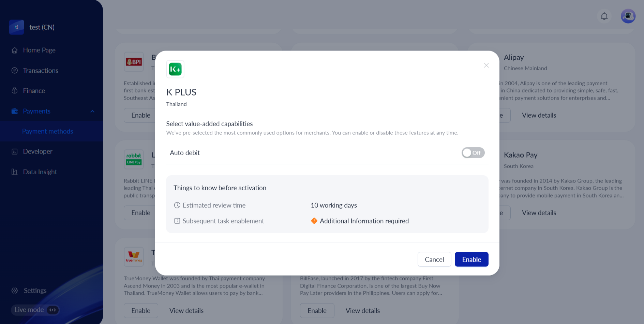The height and width of the screenshot is (324, 644).
Task: Click the Settings gear icon
Action: [x=15, y=291]
